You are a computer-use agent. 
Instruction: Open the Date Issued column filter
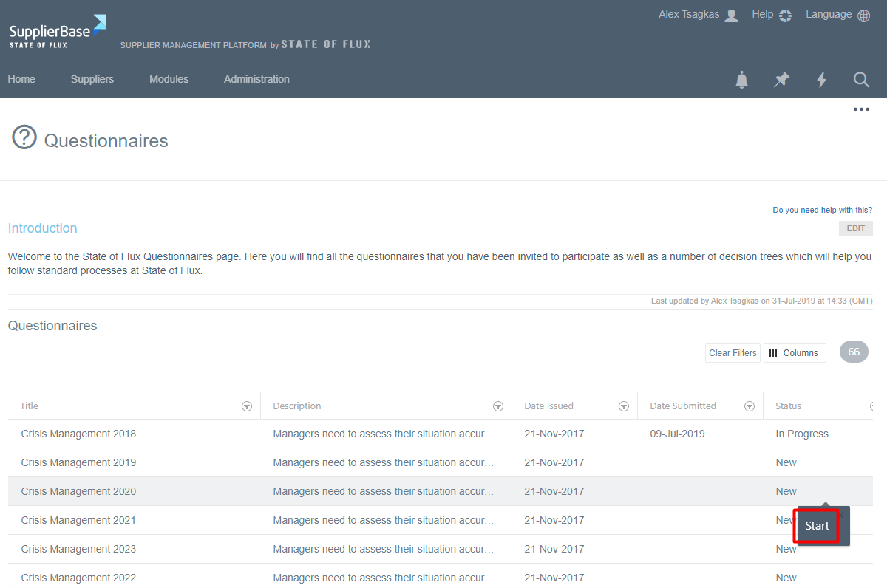pyautogui.click(x=624, y=406)
